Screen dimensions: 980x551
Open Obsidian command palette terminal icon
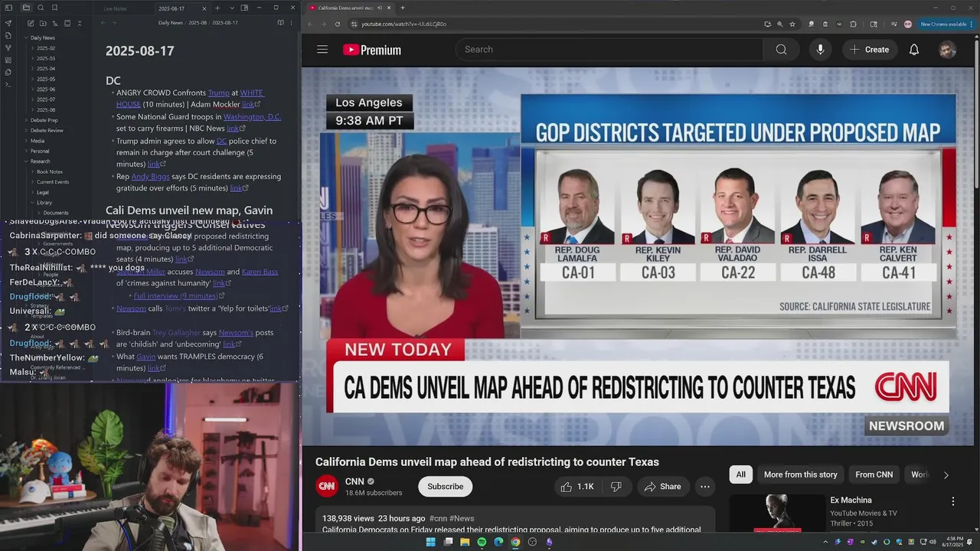8,84
